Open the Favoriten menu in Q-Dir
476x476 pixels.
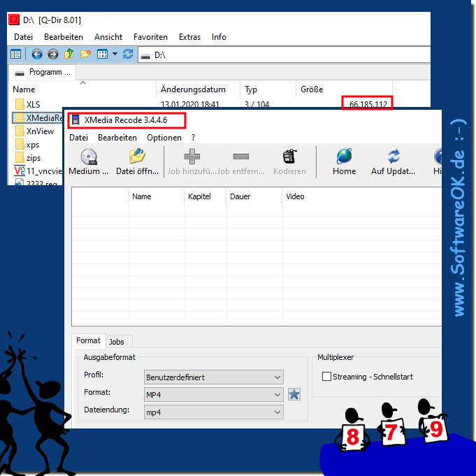(x=150, y=37)
